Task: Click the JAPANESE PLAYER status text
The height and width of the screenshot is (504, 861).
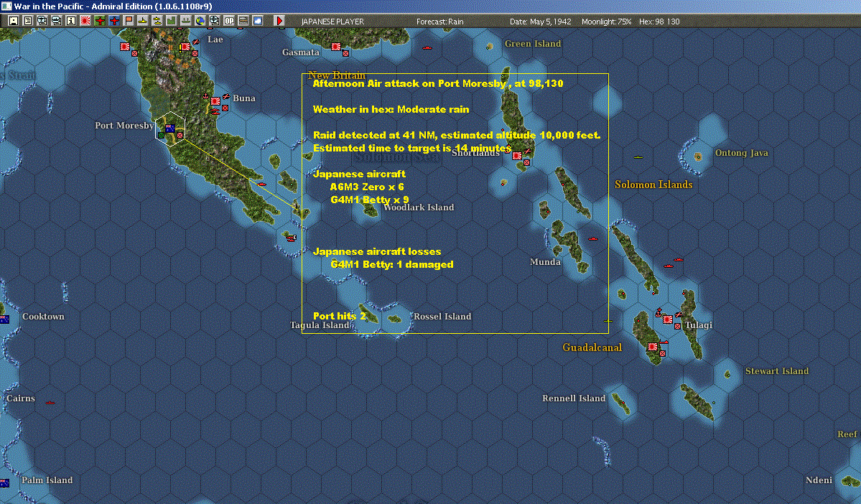Action: click(x=332, y=22)
